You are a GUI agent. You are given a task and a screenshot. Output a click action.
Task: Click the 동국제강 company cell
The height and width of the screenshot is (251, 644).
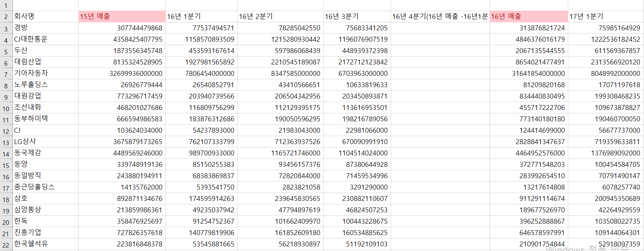click(45, 153)
